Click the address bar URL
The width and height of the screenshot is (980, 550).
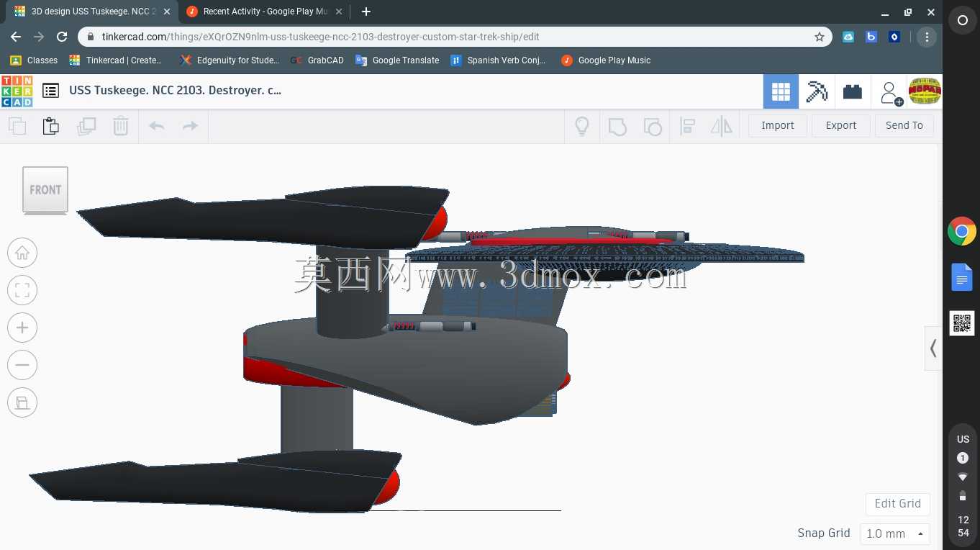(x=321, y=37)
